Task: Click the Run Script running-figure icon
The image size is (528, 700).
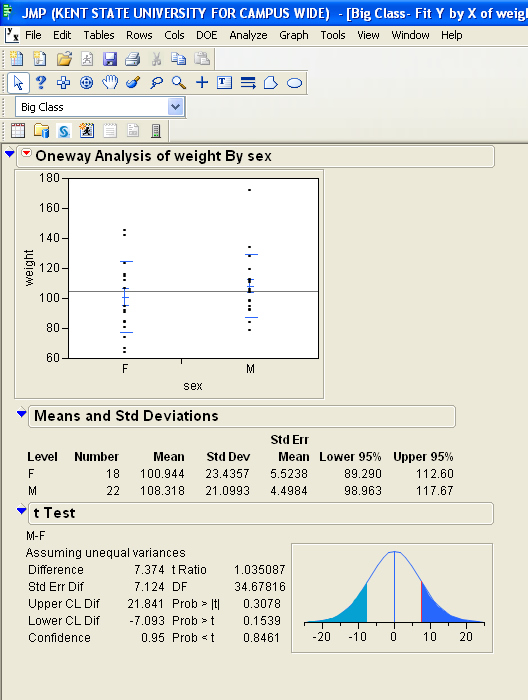Action: coord(87,58)
